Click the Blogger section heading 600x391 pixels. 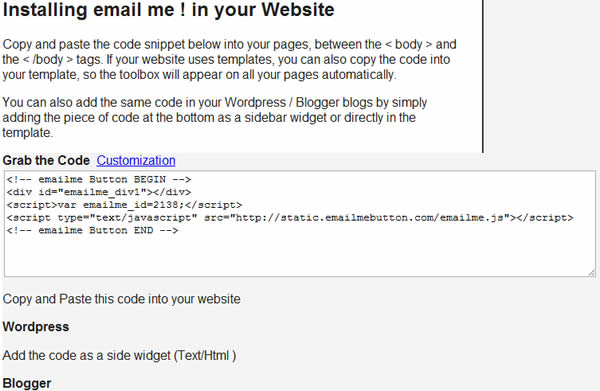click(x=27, y=383)
